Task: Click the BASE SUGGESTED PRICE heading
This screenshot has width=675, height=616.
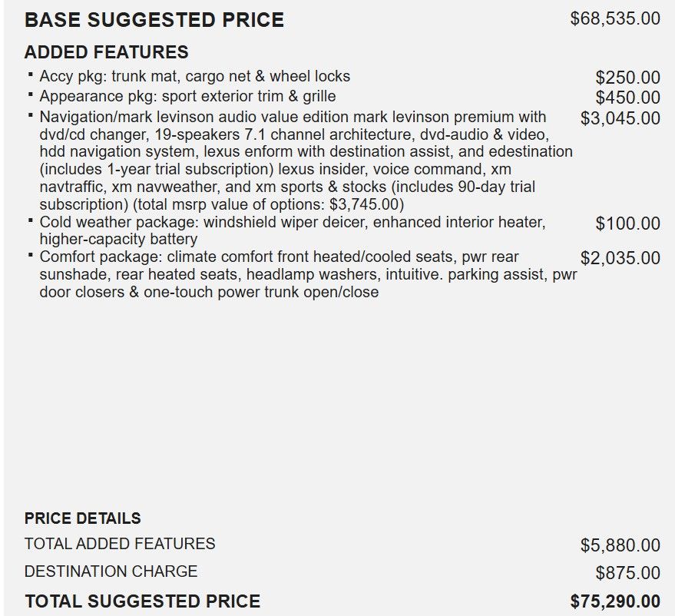Action: pos(154,20)
